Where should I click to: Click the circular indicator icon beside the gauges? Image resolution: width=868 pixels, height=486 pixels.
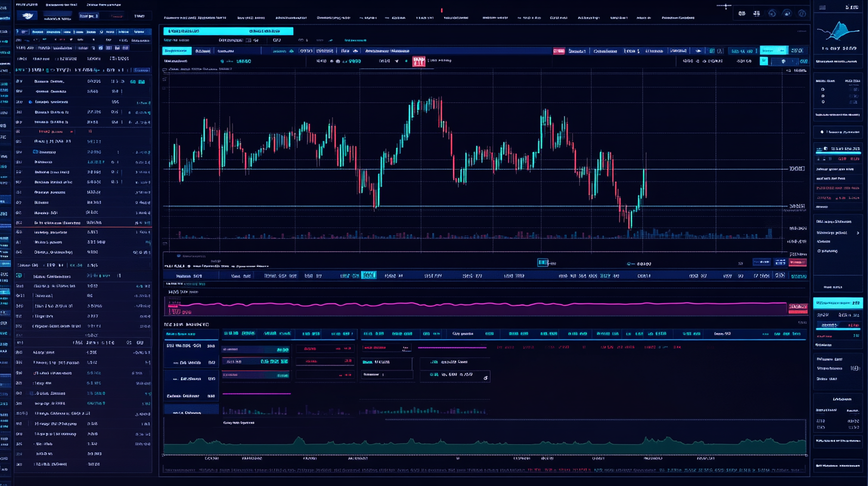pyautogui.click(x=801, y=15)
